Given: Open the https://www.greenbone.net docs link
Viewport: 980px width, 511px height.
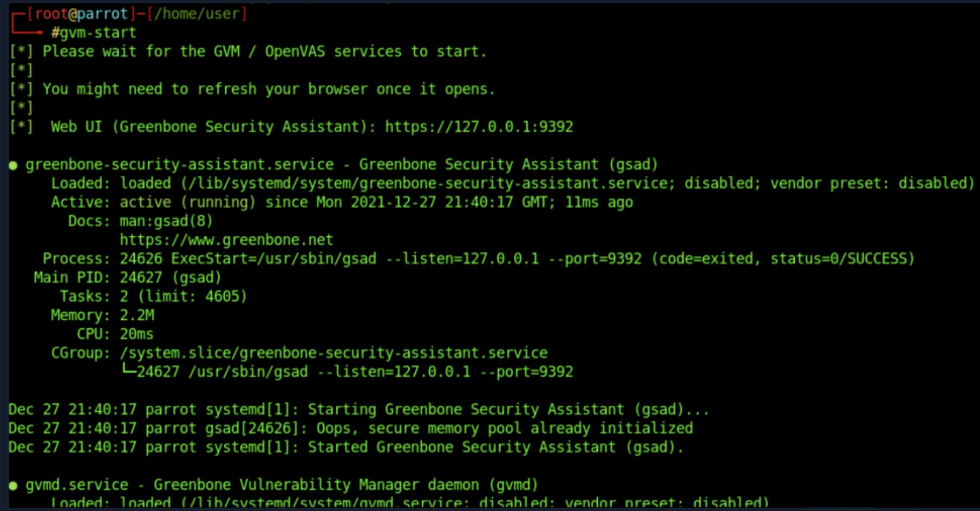Looking at the screenshot, I should [x=226, y=240].
